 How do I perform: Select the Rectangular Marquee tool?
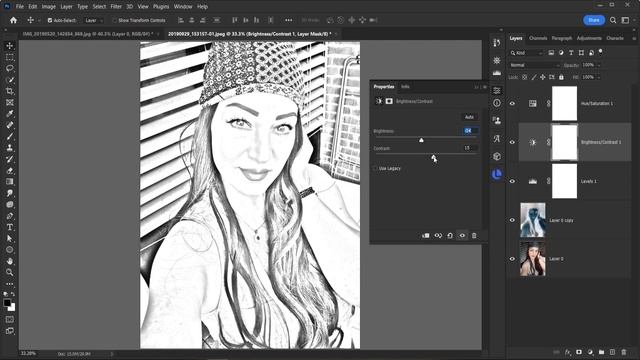click(x=10, y=57)
